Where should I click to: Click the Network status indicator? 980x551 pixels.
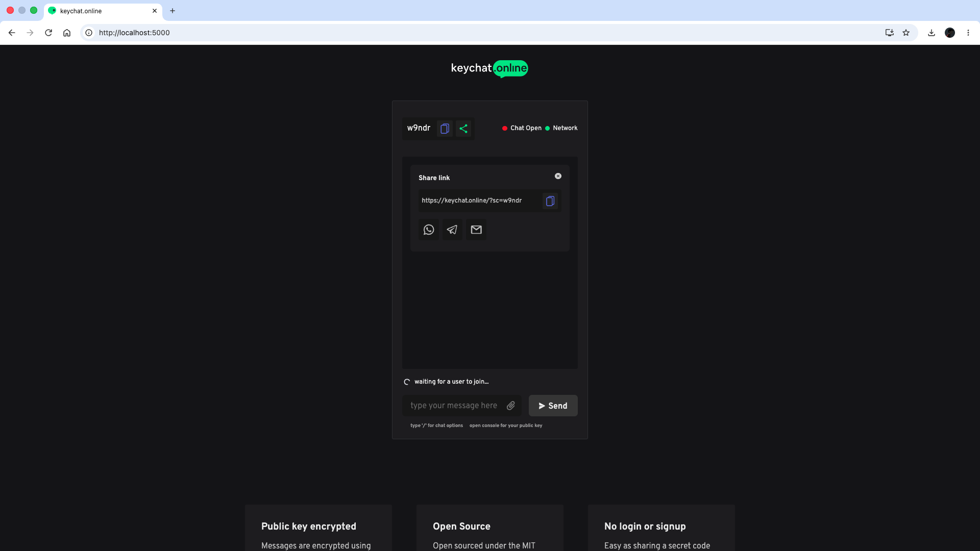(x=561, y=128)
